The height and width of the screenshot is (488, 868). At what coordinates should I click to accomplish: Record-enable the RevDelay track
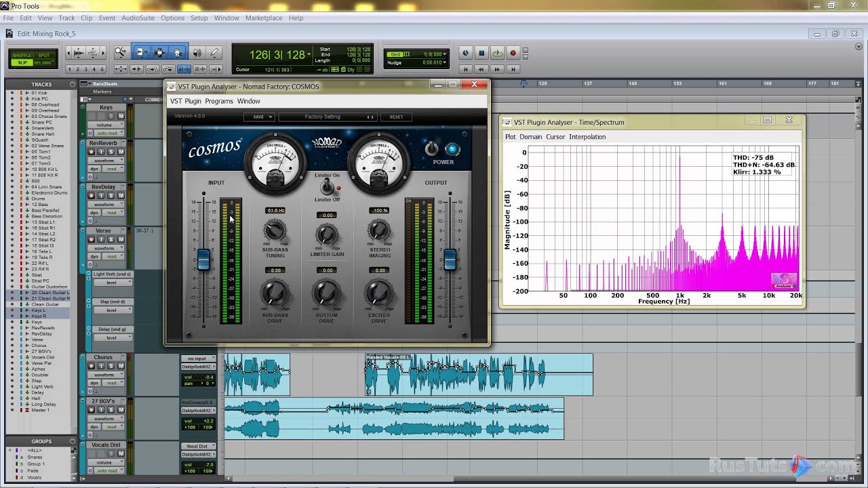(91, 195)
